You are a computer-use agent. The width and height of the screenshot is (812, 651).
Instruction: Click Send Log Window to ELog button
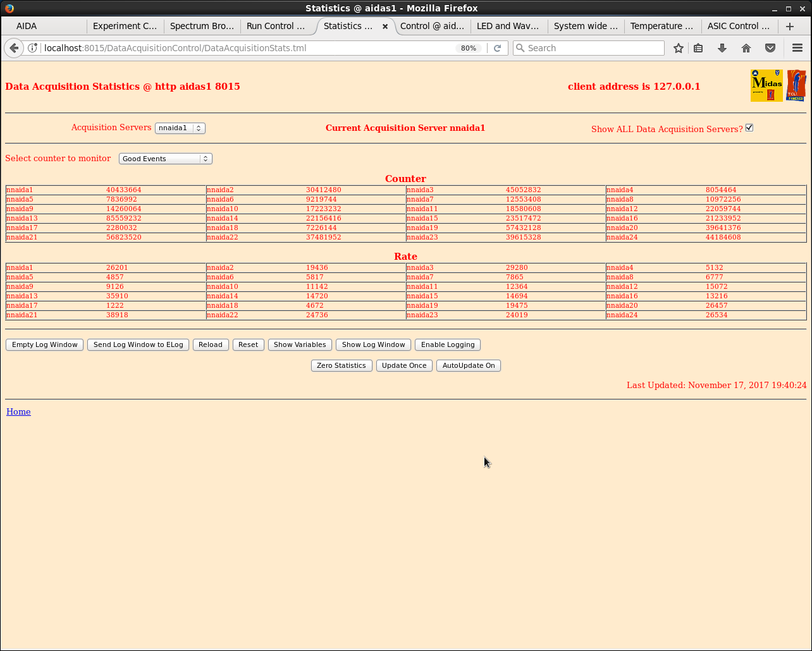coord(138,344)
